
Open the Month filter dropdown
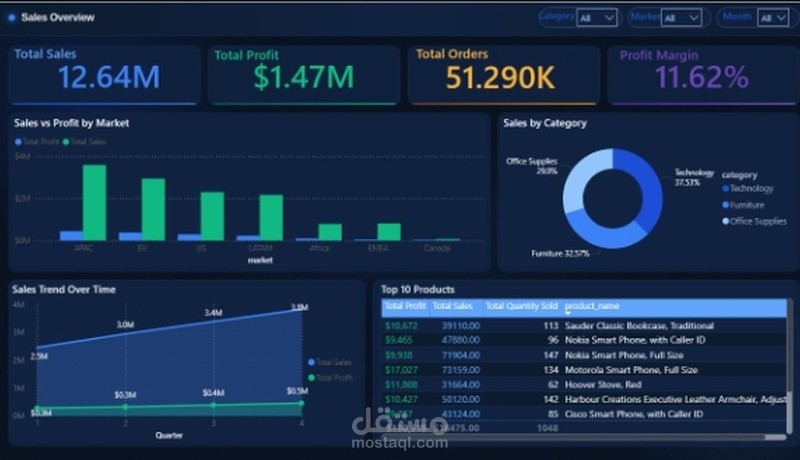point(773,18)
